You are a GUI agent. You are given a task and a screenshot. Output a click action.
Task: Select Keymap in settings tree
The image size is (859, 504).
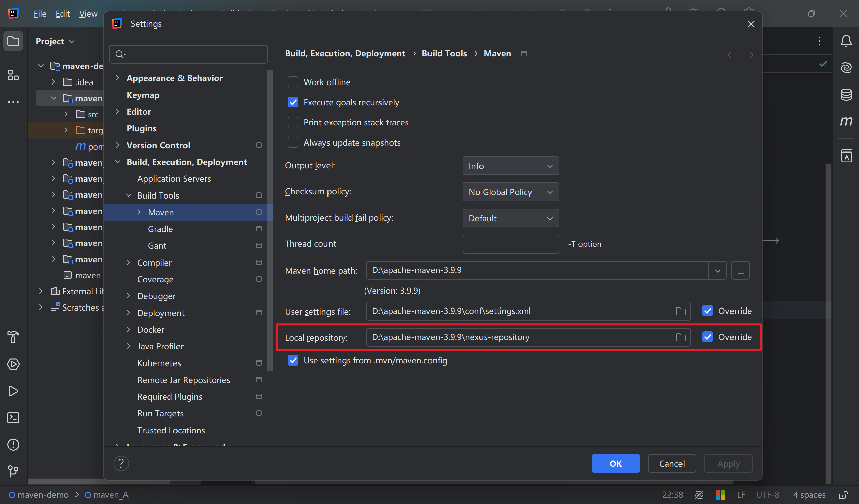(143, 95)
